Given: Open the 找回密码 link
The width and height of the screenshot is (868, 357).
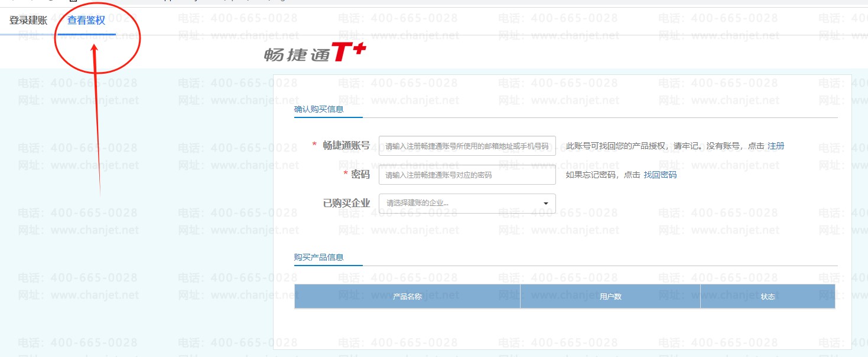Looking at the screenshot, I should [660, 175].
